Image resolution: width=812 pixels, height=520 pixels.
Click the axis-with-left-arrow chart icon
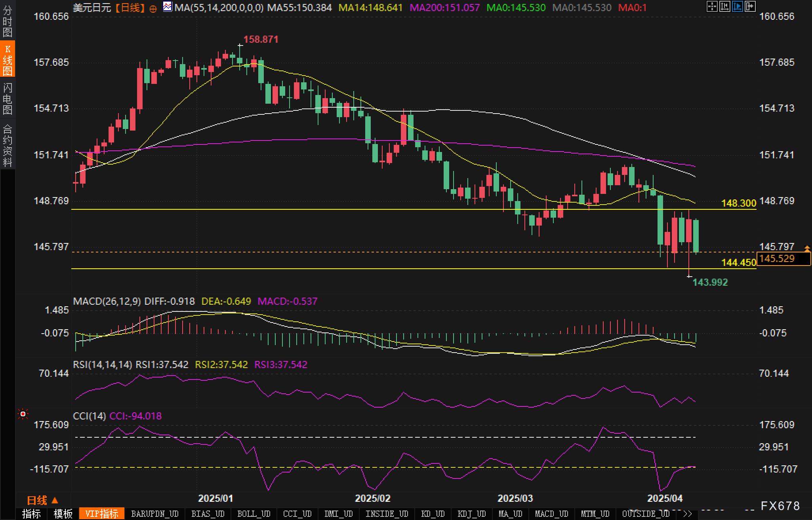tap(724, 6)
